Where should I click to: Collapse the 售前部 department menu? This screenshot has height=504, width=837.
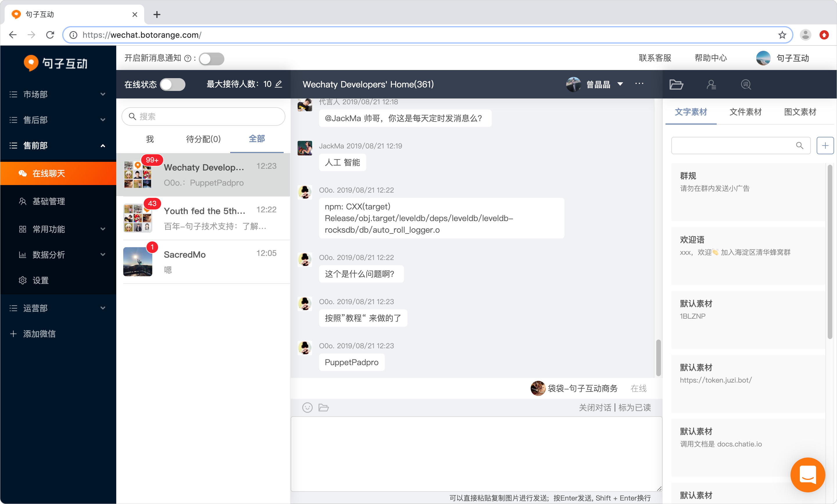point(58,145)
